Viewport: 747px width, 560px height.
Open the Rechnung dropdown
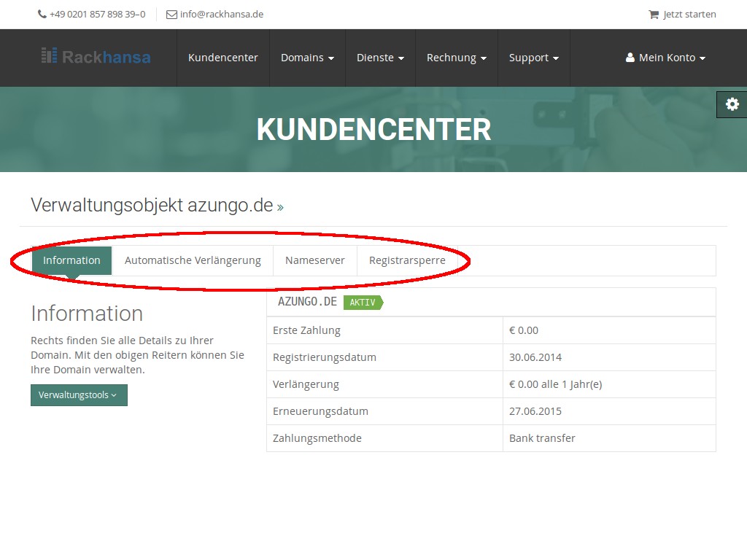coord(457,58)
